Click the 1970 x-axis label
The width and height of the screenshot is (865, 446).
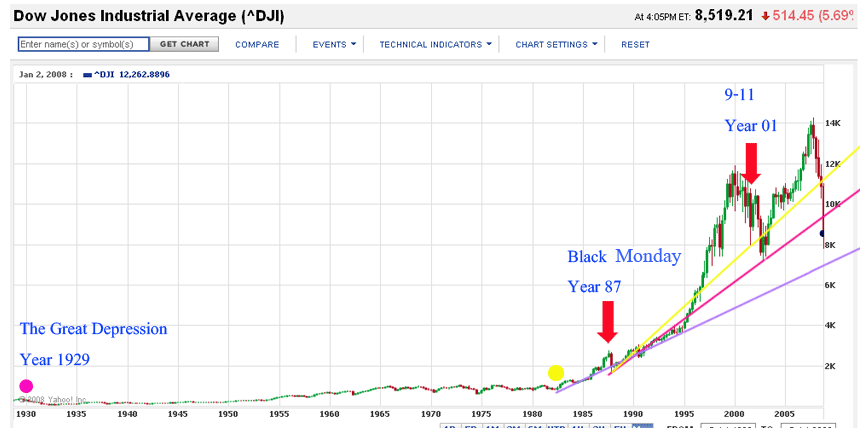(431, 414)
